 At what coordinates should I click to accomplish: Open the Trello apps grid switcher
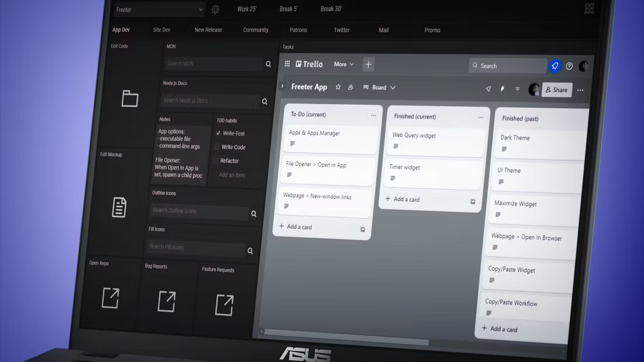[x=287, y=64]
